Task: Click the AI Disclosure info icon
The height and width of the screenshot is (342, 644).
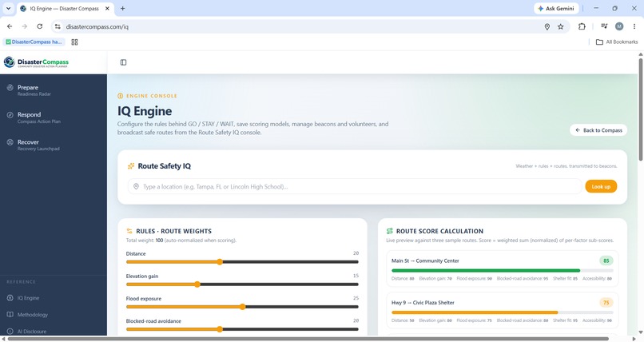Action: tap(10, 332)
